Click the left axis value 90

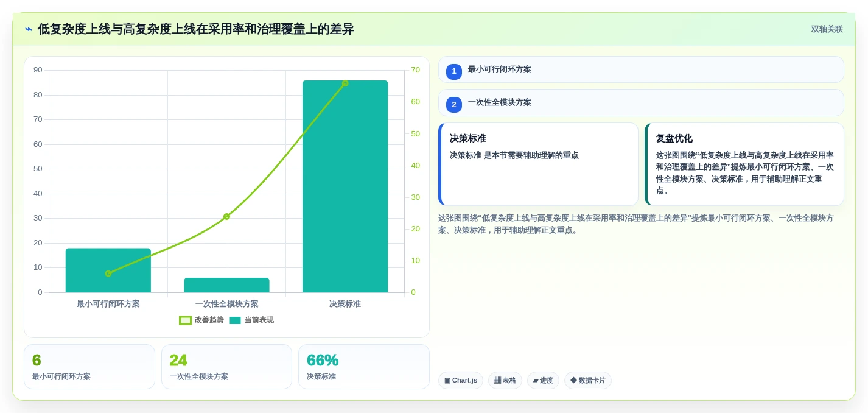38,70
